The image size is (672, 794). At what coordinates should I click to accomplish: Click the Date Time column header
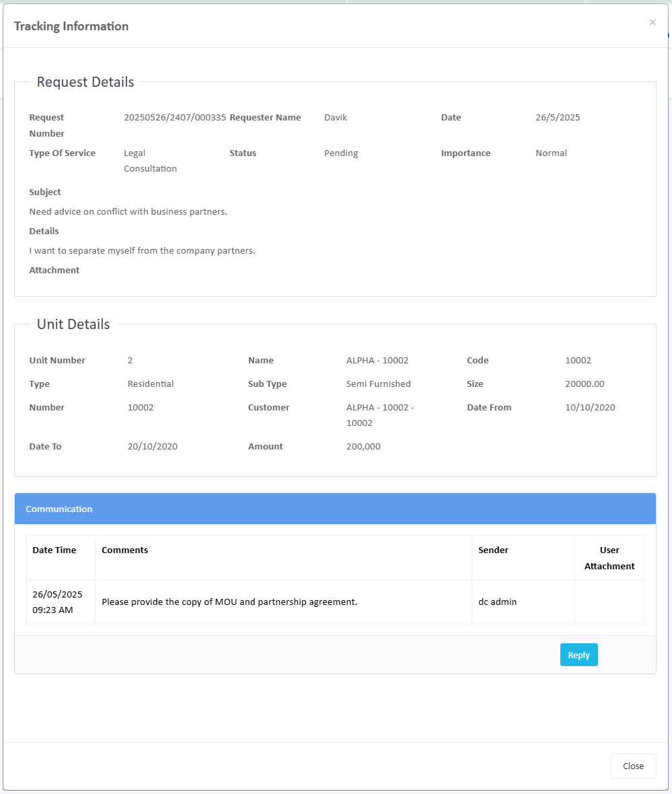[x=61, y=558]
